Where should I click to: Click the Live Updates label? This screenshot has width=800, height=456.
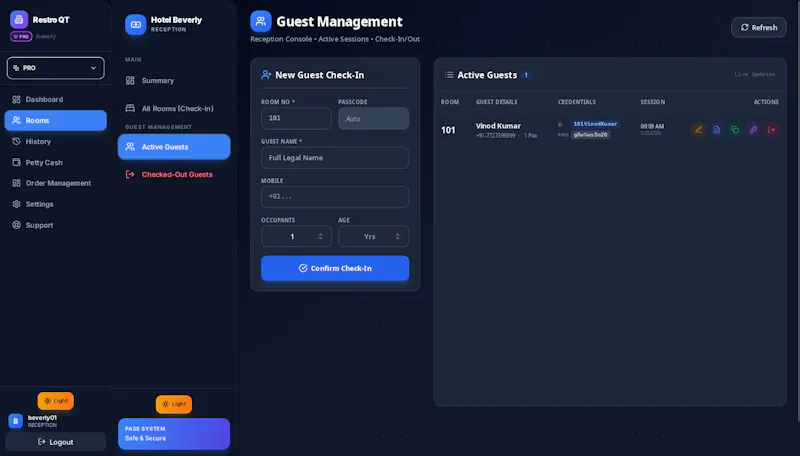(755, 74)
